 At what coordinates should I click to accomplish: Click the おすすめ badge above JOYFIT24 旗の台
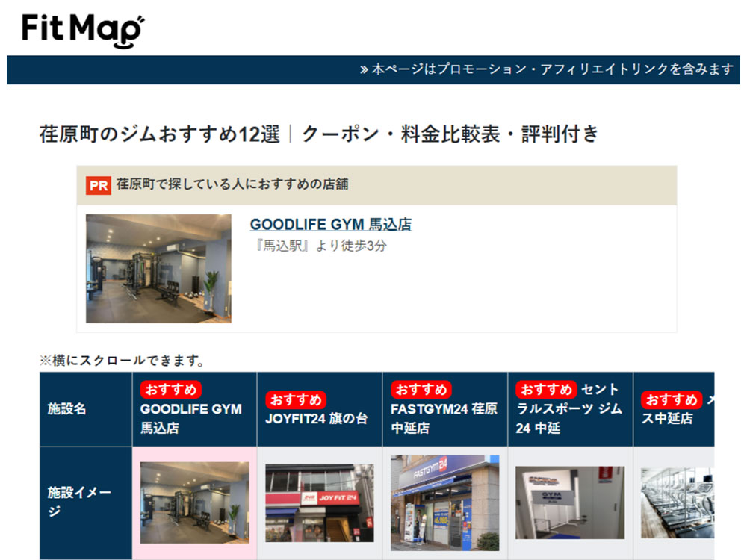click(296, 399)
